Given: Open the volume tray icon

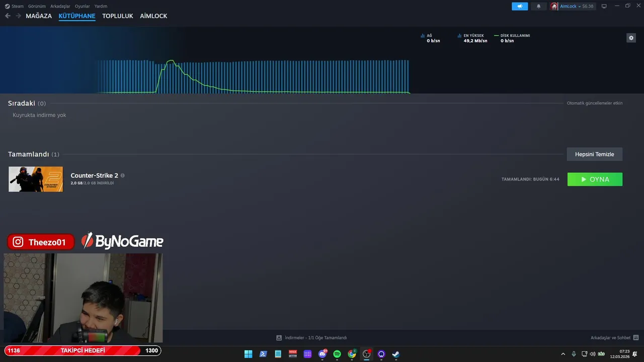Looking at the screenshot, I should tap(592, 354).
